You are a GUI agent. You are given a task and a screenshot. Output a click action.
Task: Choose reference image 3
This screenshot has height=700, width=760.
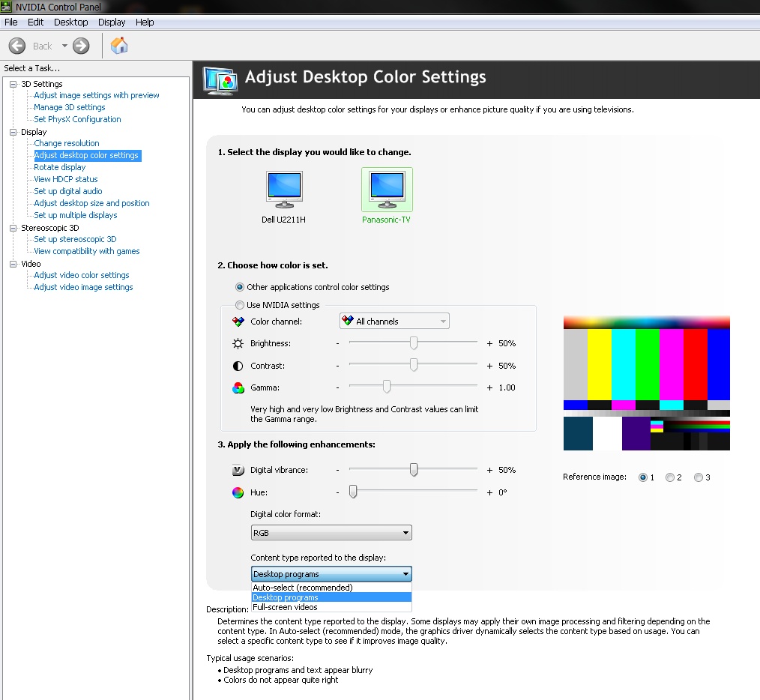point(699,477)
